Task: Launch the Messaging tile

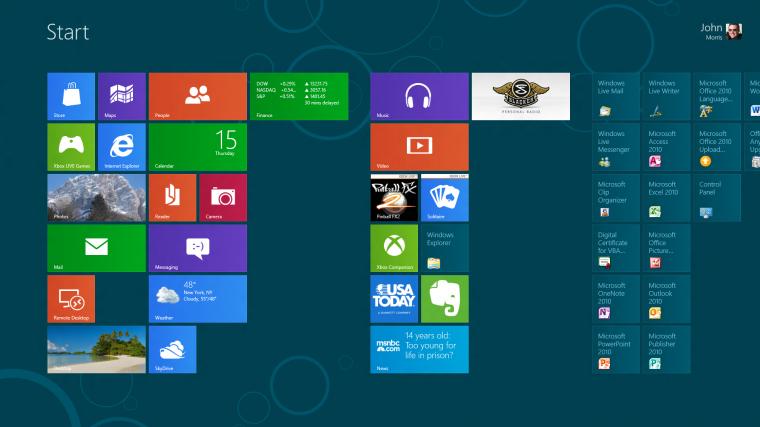Action: click(x=198, y=248)
